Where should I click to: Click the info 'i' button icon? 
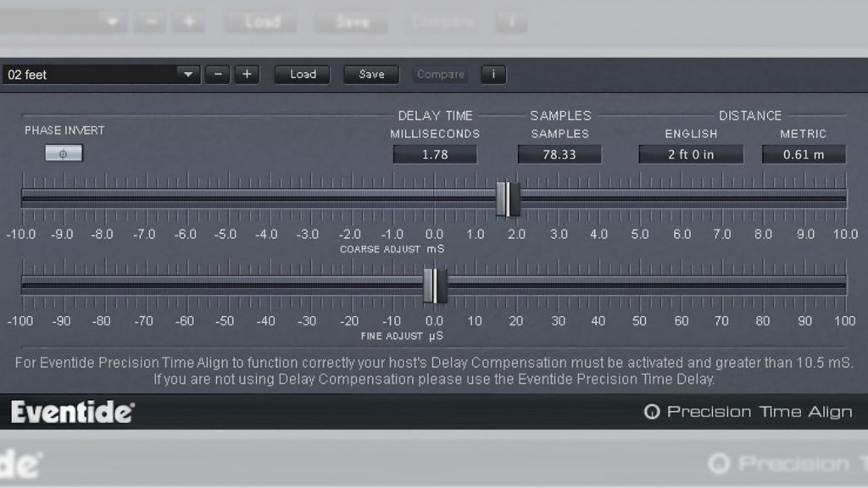492,74
